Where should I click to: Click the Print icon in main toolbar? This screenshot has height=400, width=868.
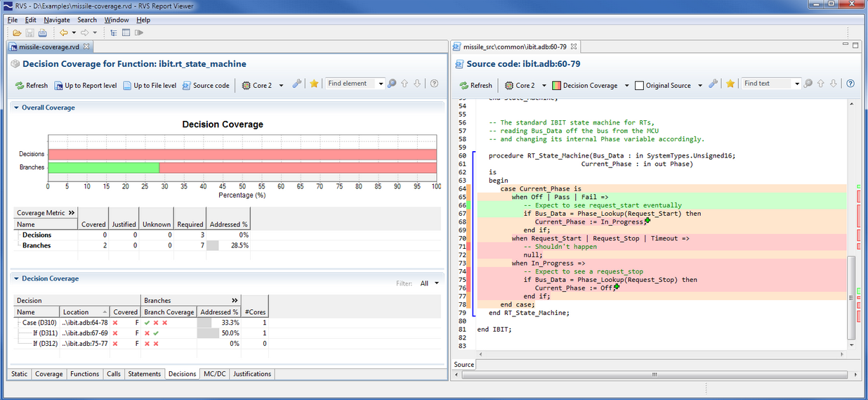coord(42,33)
